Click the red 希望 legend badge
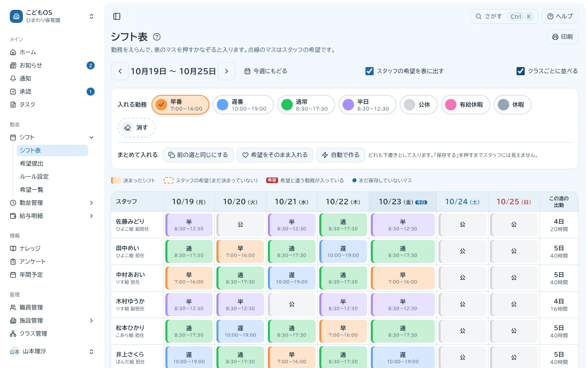The height and width of the screenshot is (368, 588). (272, 180)
